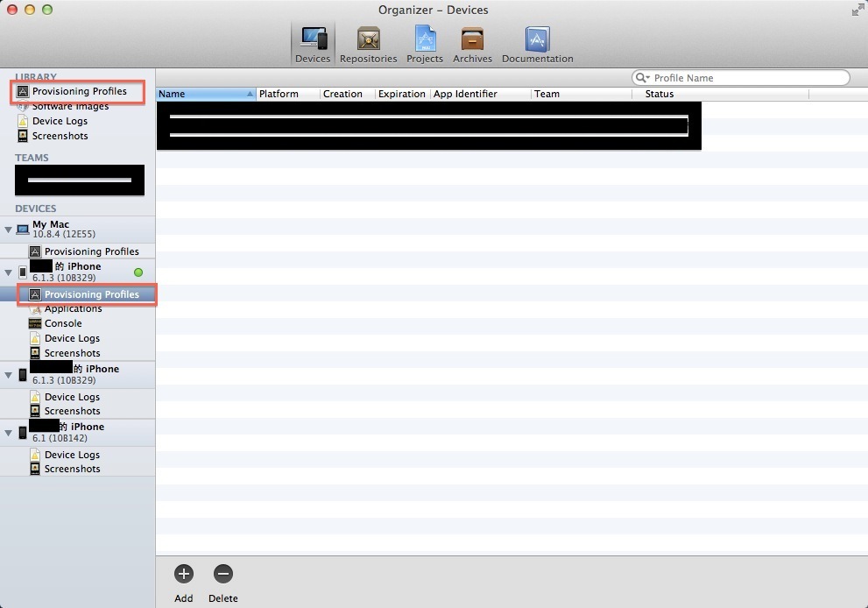This screenshot has height=608, width=868.
Task: Sort profiles by the Expiration column
Action: (x=402, y=94)
